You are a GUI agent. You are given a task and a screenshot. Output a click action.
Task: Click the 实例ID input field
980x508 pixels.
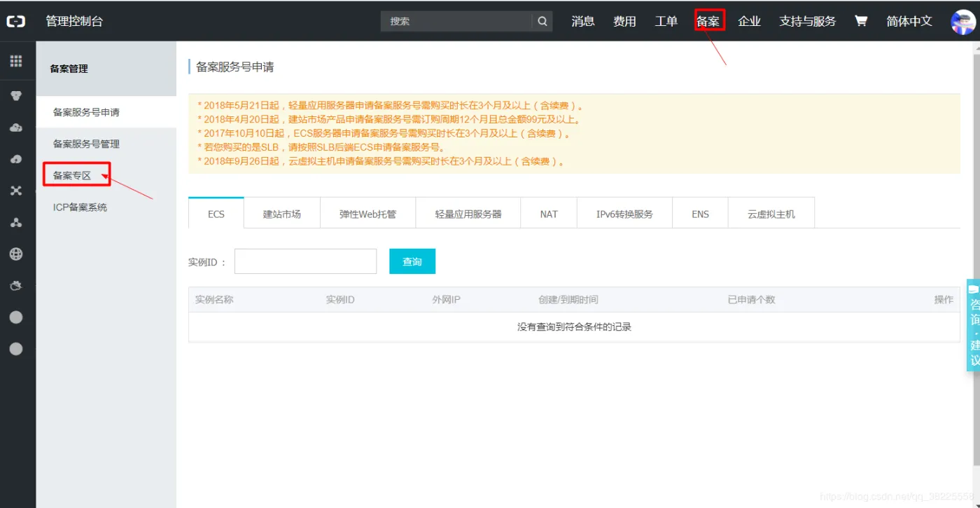305,261
